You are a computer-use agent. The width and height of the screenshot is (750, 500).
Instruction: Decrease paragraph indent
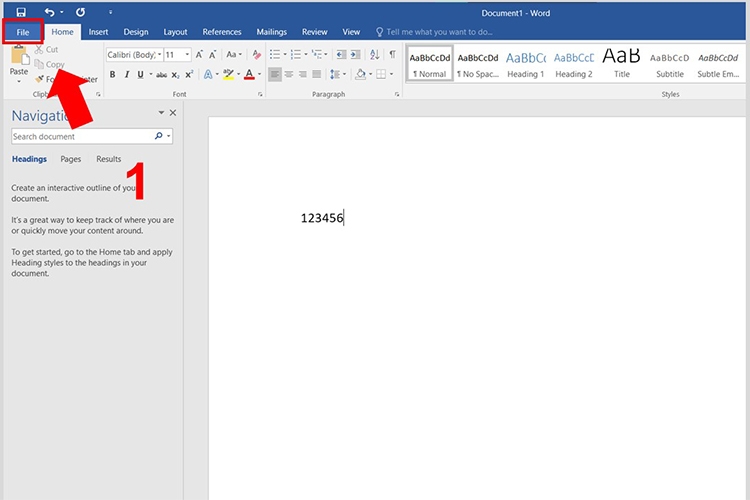click(341, 55)
